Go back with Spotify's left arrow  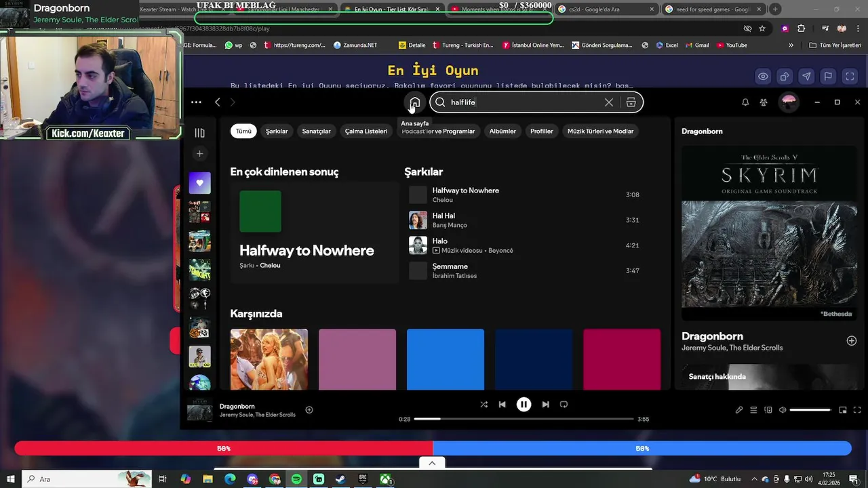(x=218, y=102)
